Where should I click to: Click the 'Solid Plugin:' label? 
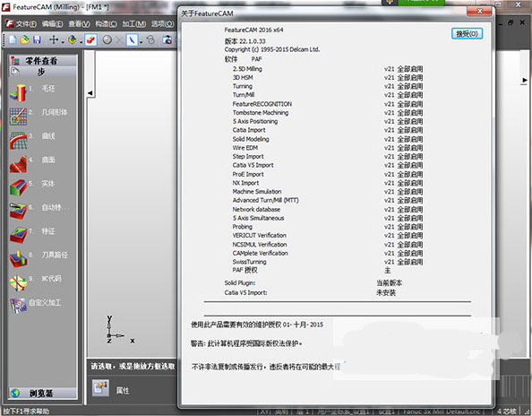[240, 283]
